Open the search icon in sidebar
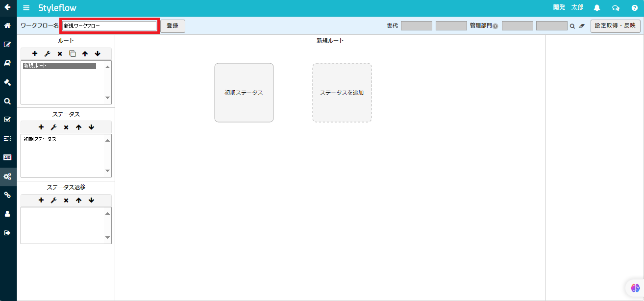The image size is (644, 301). [x=7, y=101]
